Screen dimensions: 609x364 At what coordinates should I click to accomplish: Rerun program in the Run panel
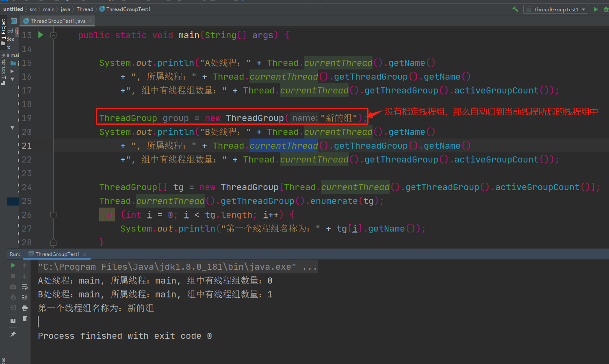coord(13,265)
